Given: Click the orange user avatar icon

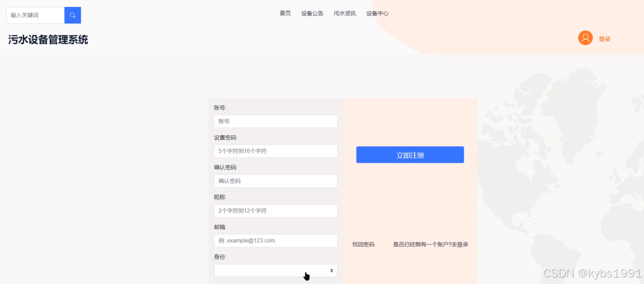Looking at the screenshot, I should click(x=585, y=38).
